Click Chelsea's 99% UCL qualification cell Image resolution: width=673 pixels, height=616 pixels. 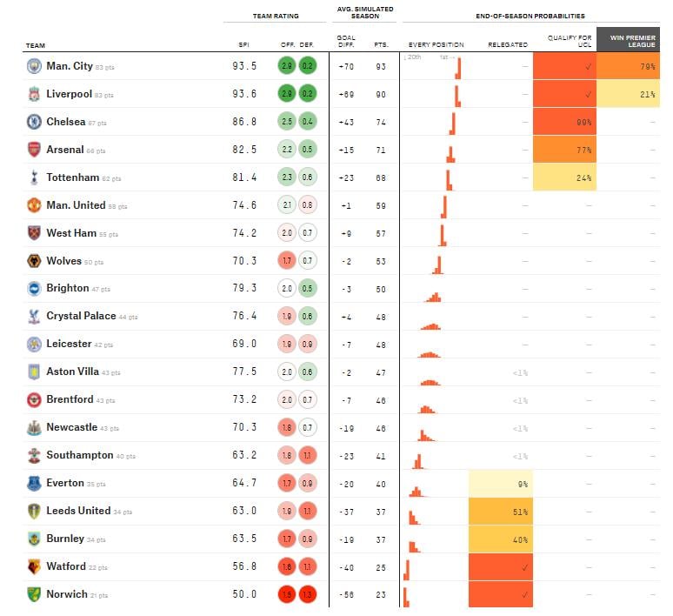tap(565, 122)
